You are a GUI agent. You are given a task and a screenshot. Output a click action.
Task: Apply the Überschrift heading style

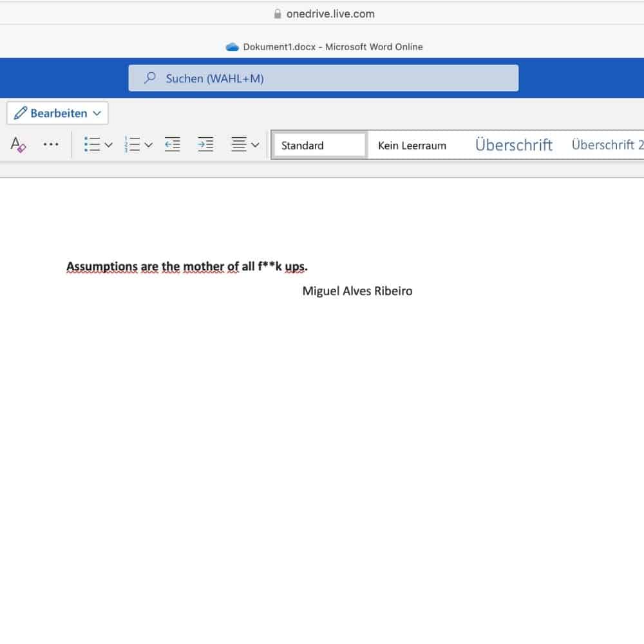[x=513, y=145]
